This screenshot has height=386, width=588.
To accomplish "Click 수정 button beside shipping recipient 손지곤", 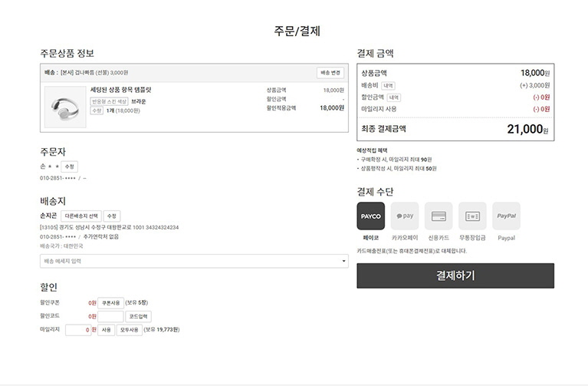I will (x=112, y=216).
